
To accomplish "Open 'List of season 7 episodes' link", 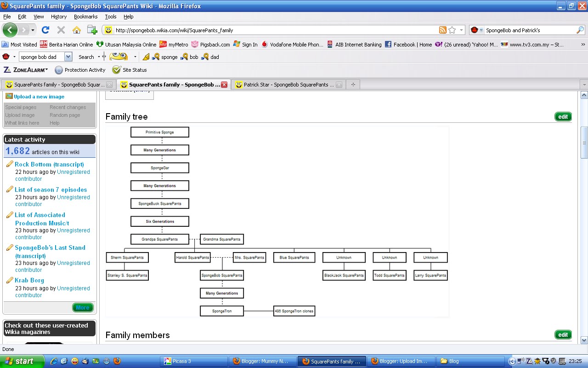I will (51, 190).
